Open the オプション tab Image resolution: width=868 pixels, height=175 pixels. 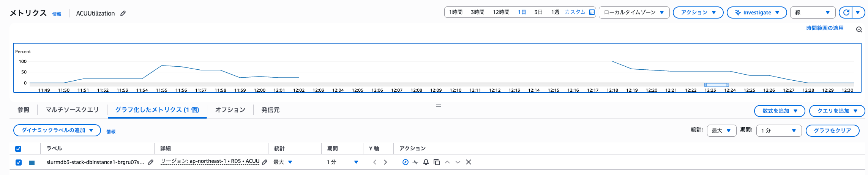click(x=230, y=110)
